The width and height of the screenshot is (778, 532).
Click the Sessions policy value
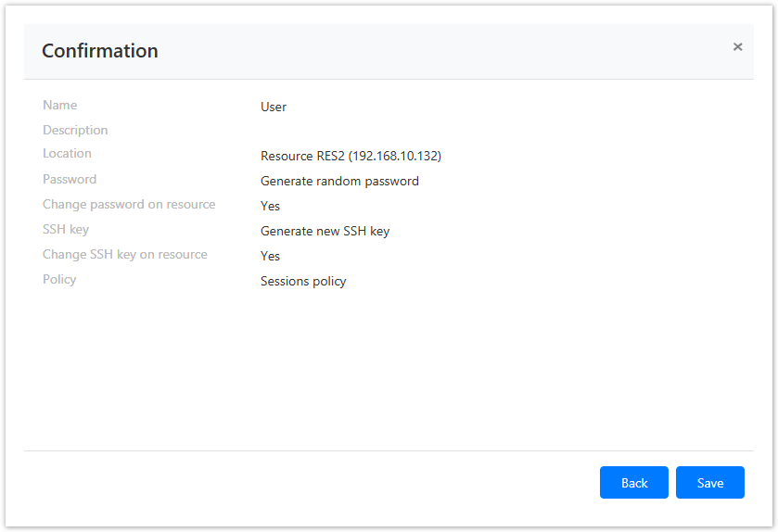[x=303, y=281]
